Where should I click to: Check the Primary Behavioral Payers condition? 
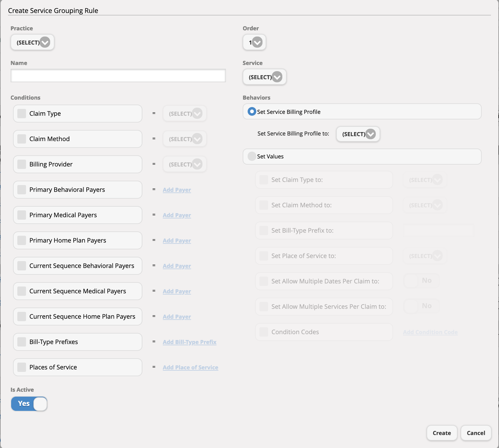21,190
